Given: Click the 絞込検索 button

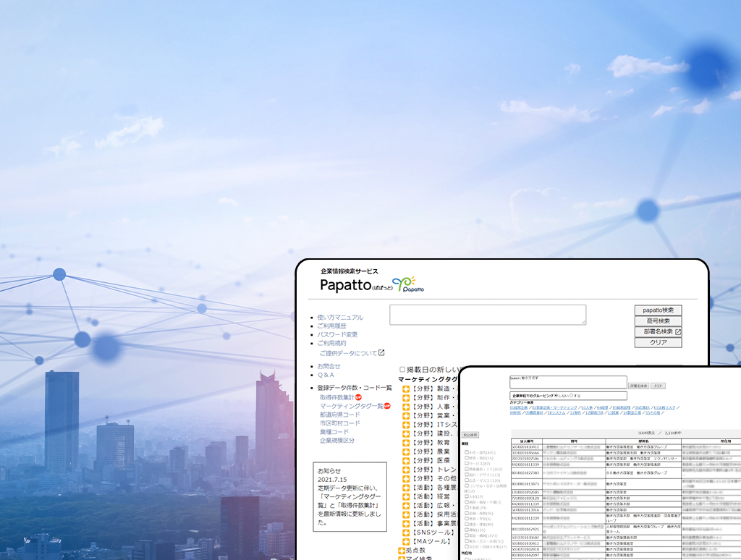Looking at the screenshot, I should click(470, 435).
